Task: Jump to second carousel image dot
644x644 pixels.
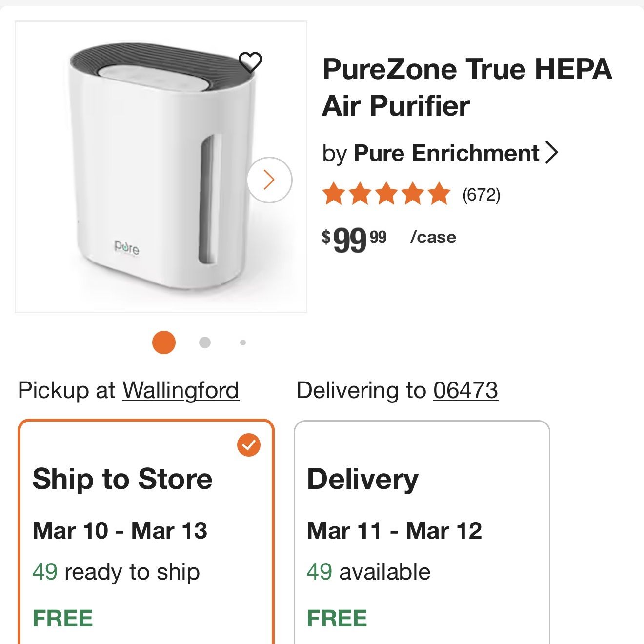Action: coord(205,342)
